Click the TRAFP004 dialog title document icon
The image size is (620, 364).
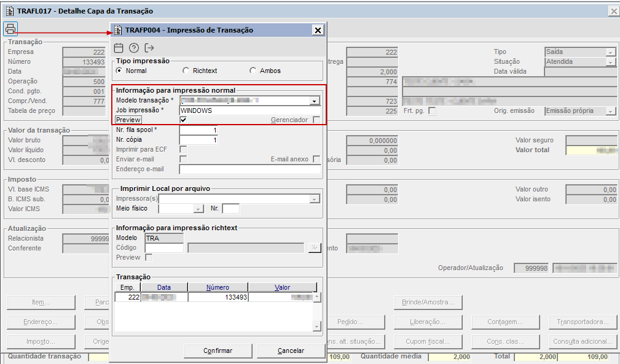pyautogui.click(x=118, y=30)
